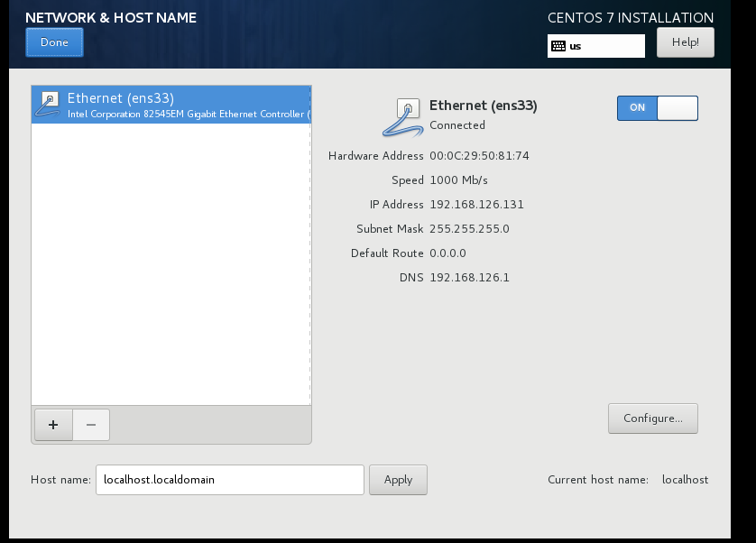Click the default route value 0.0.0.0
The width and height of the screenshot is (756, 543).
point(447,253)
